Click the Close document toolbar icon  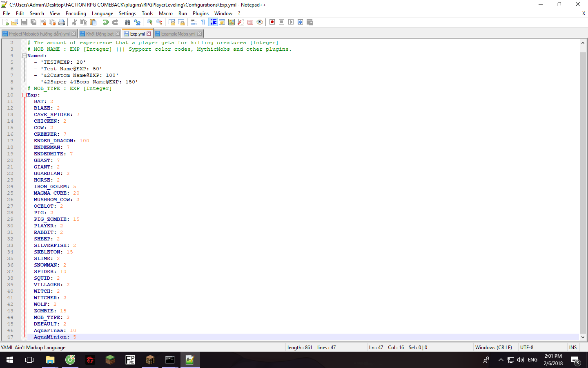point(43,22)
